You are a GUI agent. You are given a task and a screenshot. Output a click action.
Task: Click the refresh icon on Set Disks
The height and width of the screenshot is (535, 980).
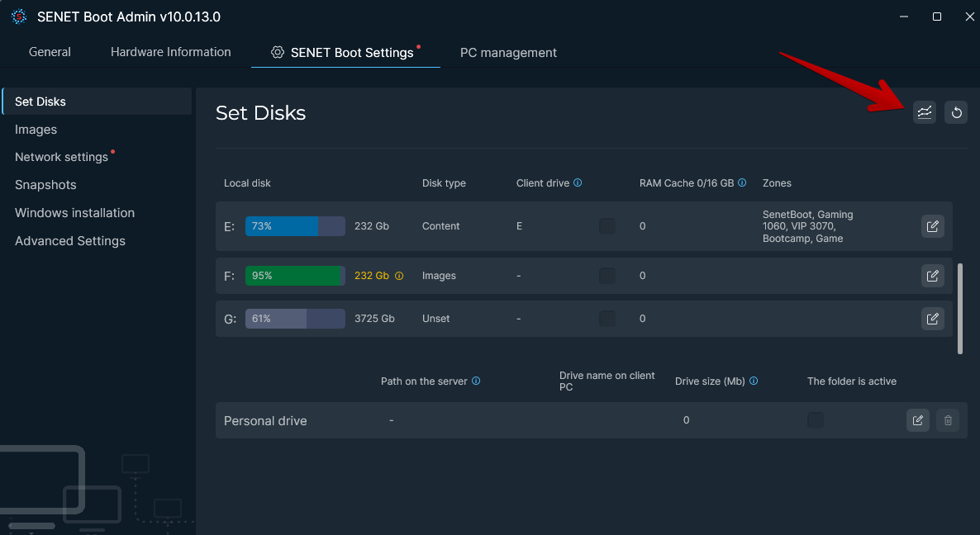click(x=956, y=112)
